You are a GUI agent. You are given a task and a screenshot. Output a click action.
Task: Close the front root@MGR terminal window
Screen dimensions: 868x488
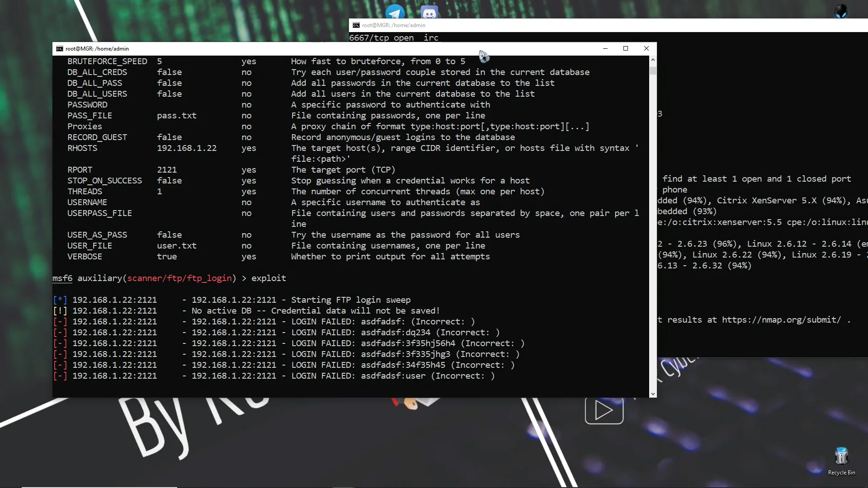(646, 49)
